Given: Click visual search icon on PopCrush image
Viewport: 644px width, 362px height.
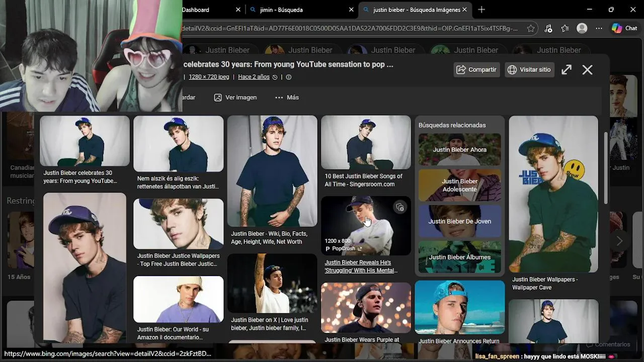Looking at the screenshot, I should tap(400, 207).
